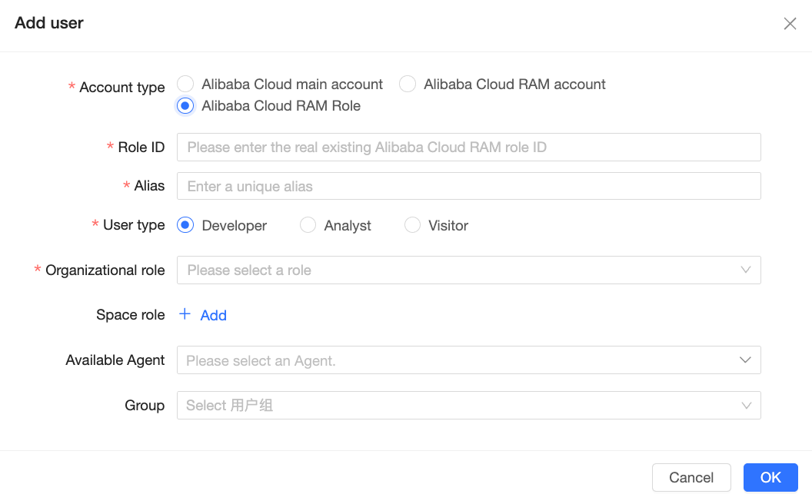
Task: Click the plus icon beside Space role
Action: pos(185,314)
